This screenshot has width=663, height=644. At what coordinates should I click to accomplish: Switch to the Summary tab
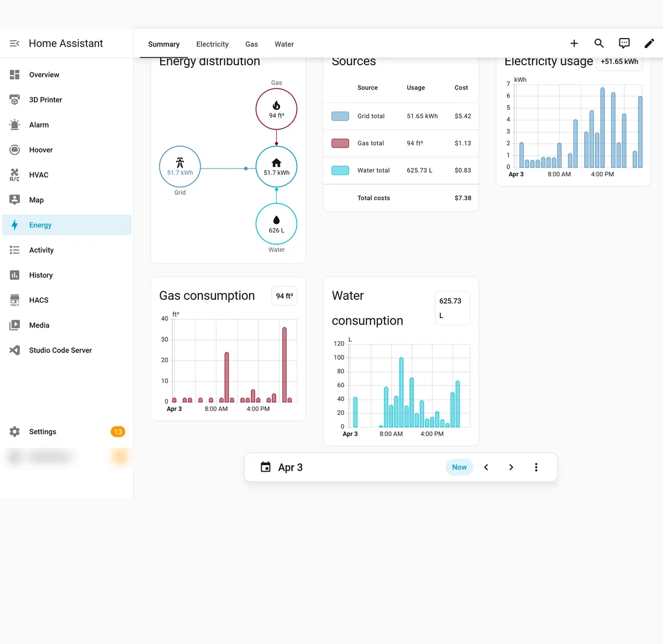pos(164,44)
